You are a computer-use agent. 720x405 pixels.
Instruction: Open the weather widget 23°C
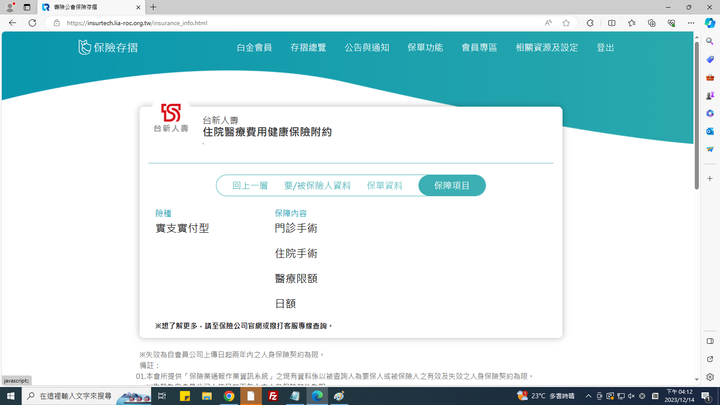tap(546, 396)
